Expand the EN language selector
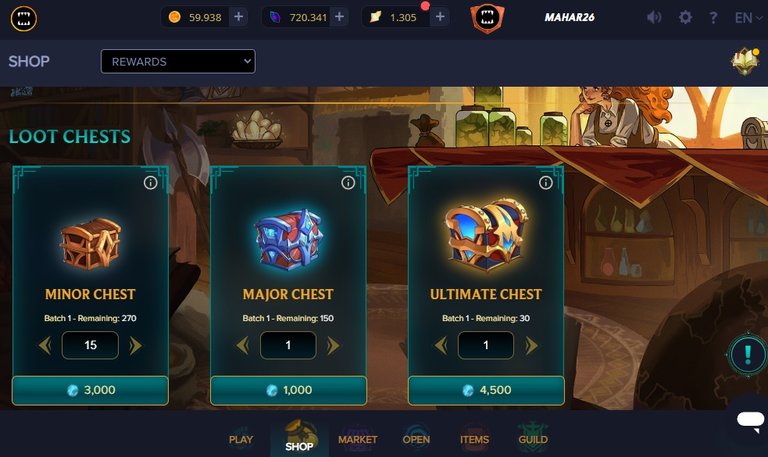This screenshot has width=768, height=457. tap(748, 18)
